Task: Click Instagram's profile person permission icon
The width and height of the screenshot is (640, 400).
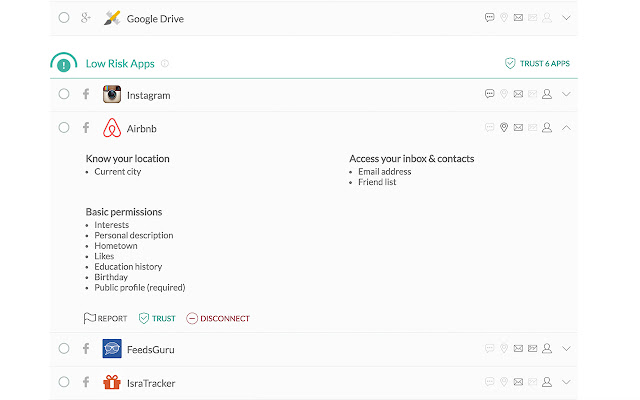Action: coord(547,95)
